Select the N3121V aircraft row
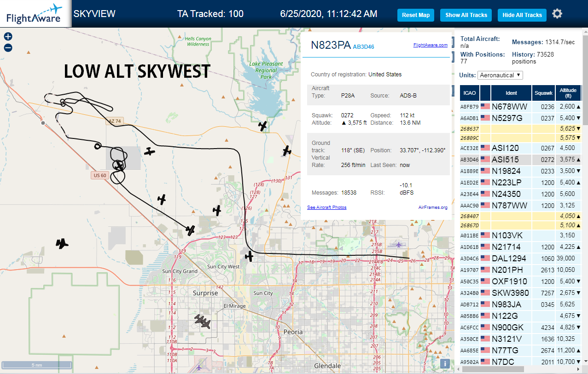The width and height of the screenshot is (588, 374). [x=521, y=339]
